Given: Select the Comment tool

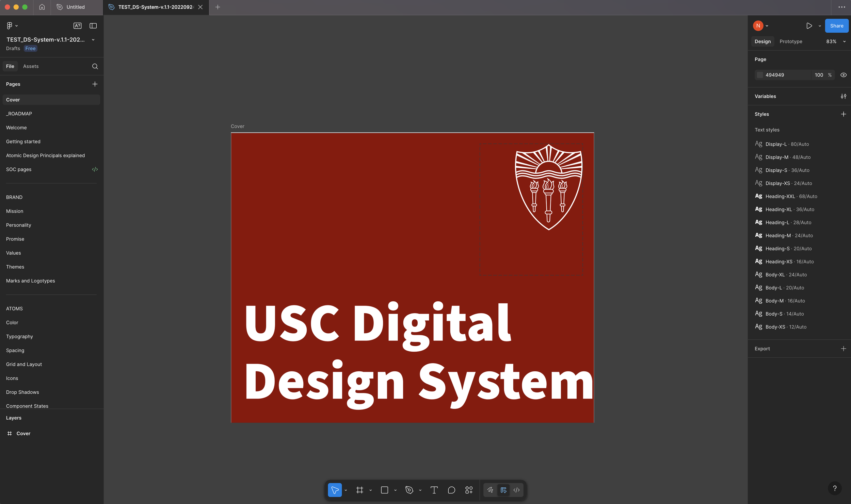Looking at the screenshot, I should point(451,490).
